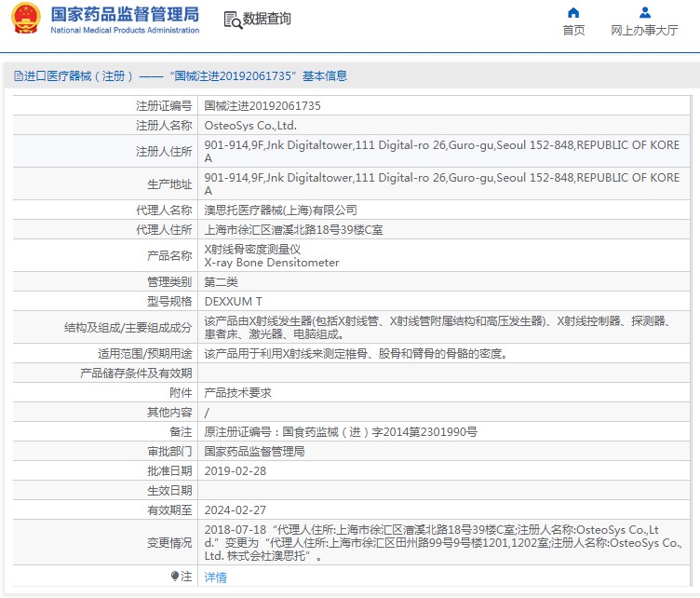Click the 有效期至 label
This screenshot has height=598, width=700.
click(x=169, y=510)
